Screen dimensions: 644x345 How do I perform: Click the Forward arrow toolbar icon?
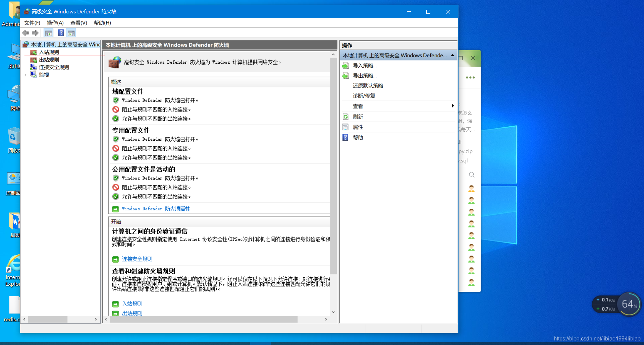point(35,33)
